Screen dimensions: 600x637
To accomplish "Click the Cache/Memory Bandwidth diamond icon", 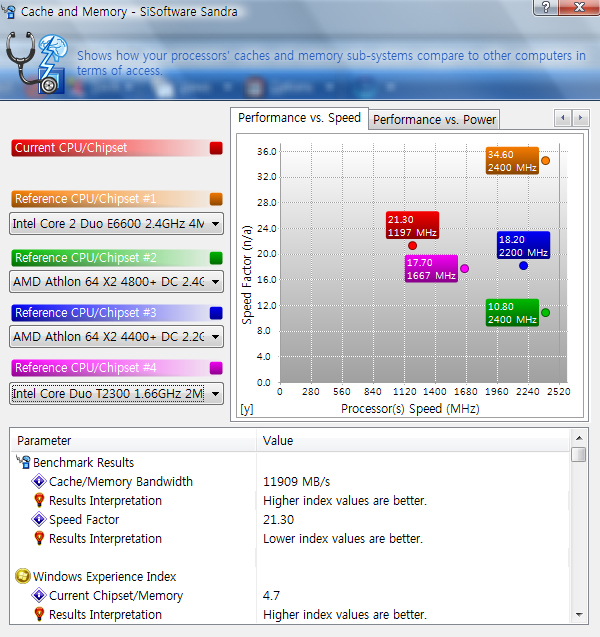I will 39,481.
